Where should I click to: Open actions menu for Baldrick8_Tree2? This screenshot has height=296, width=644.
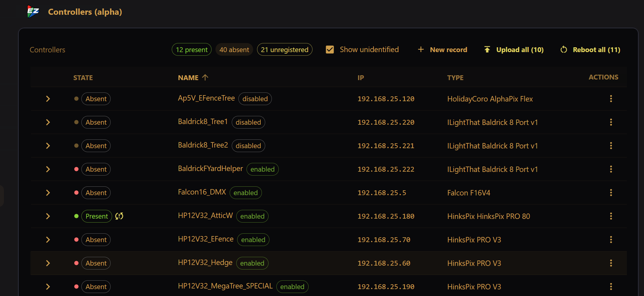pos(611,146)
